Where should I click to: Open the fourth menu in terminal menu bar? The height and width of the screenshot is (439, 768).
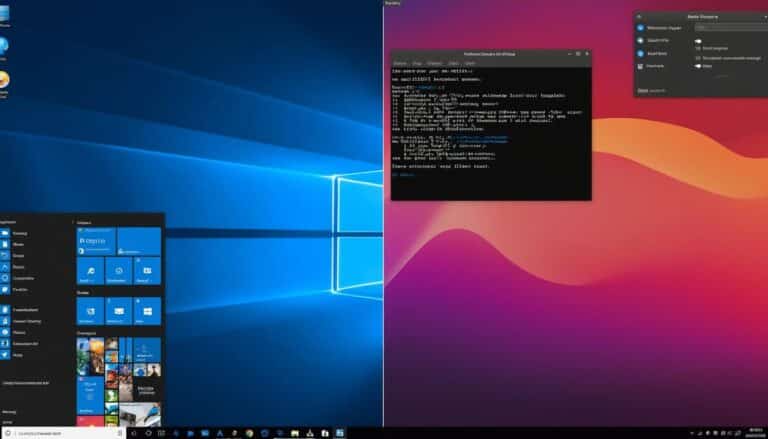[x=454, y=63]
